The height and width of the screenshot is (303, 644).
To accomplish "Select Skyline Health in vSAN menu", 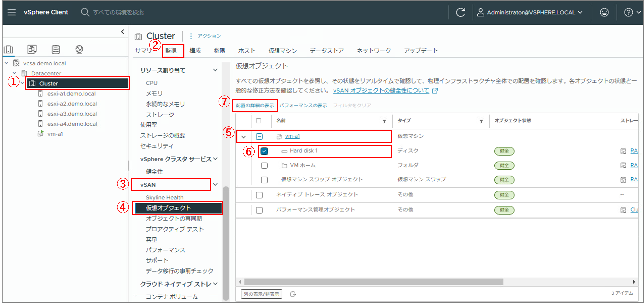I will point(164,197).
